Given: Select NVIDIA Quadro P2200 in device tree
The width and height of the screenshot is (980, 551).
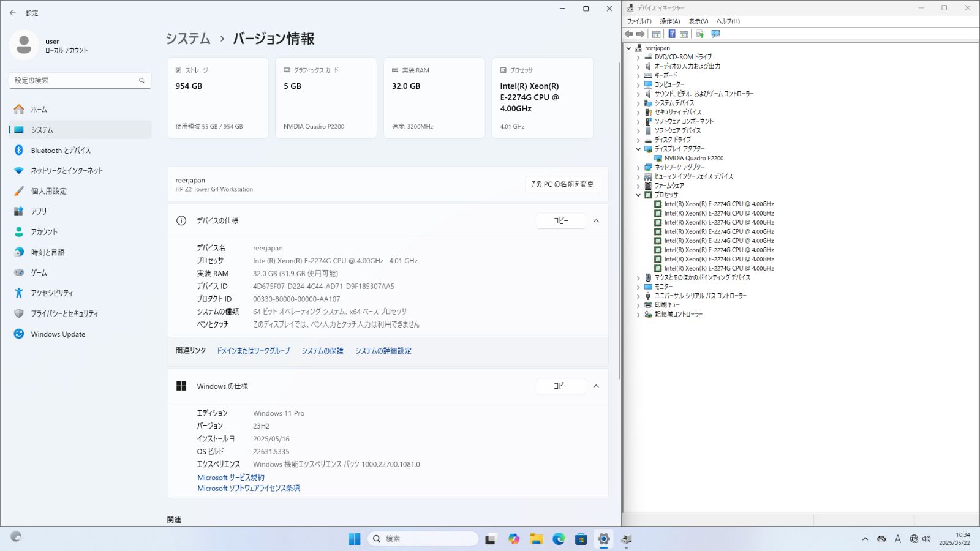Looking at the screenshot, I should point(694,158).
